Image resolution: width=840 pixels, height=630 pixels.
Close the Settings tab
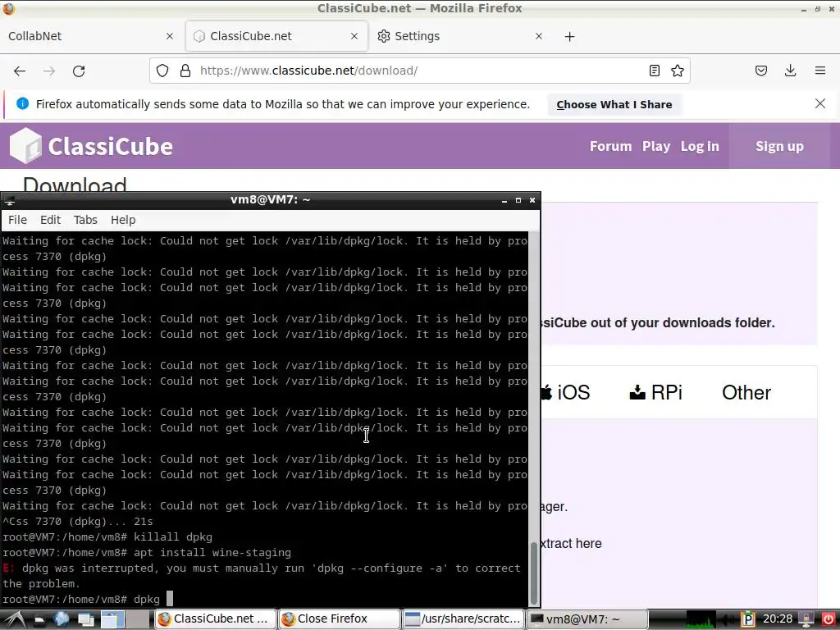click(x=539, y=36)
